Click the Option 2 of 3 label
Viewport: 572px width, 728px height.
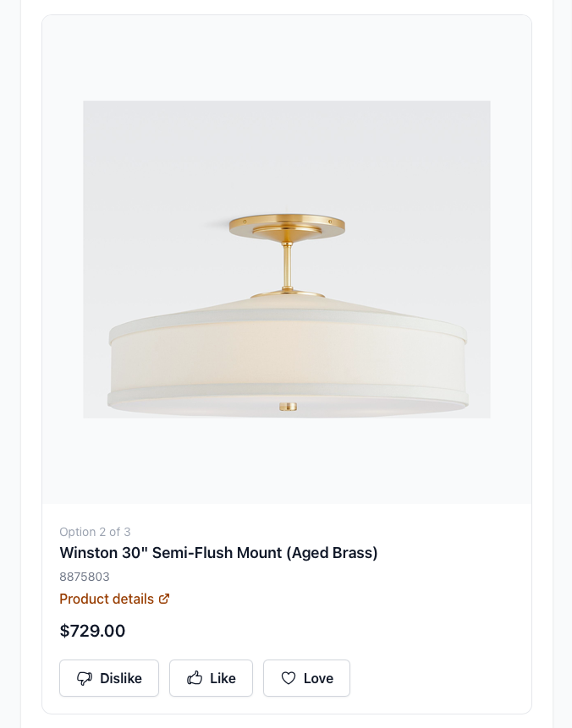point(95,532)
